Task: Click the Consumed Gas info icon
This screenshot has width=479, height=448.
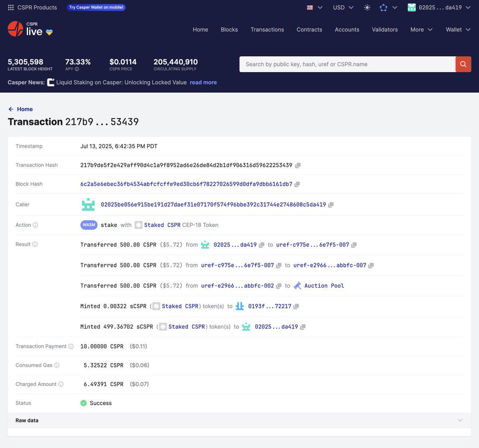Action: tap(57, 365)
